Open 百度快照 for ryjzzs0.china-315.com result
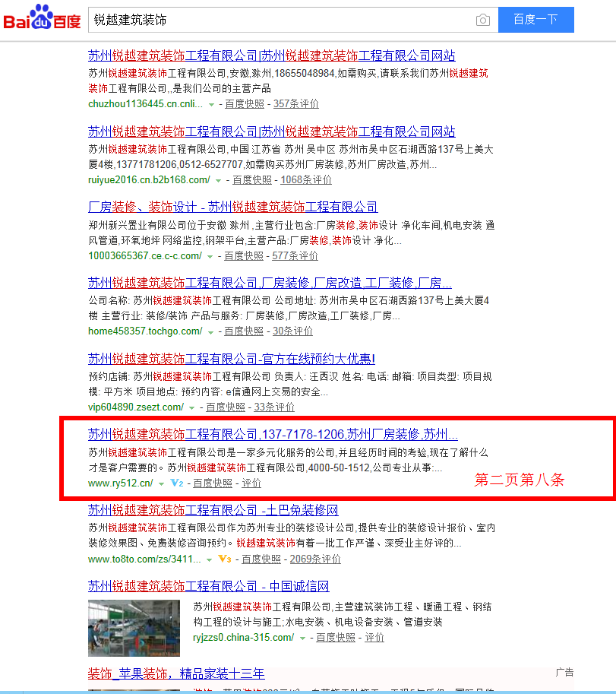This screenshot has width=616, height=694. pos(336,637)
